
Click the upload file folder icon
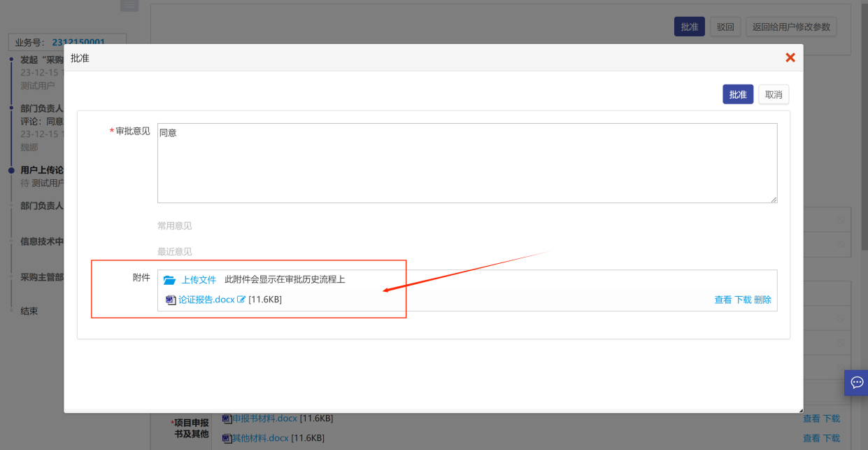pyautogui.click(x=169, y=280)
